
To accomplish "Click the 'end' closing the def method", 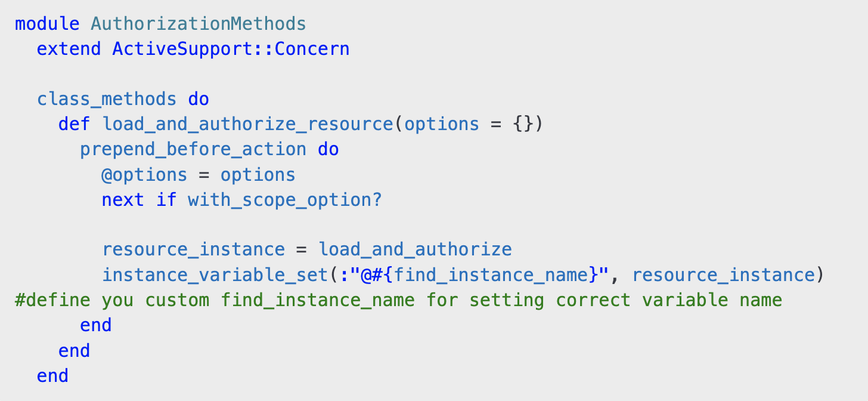I will click(74, 351).
